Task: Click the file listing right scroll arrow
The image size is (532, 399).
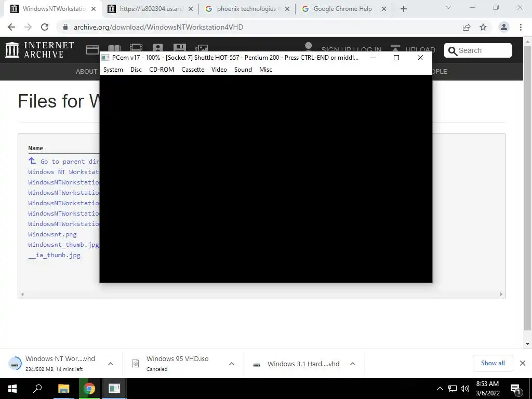Action: point(501,295)
